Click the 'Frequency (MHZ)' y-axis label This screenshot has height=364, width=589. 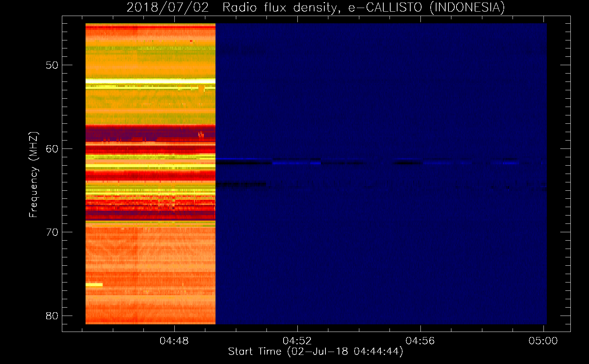(x=33, y=175)
